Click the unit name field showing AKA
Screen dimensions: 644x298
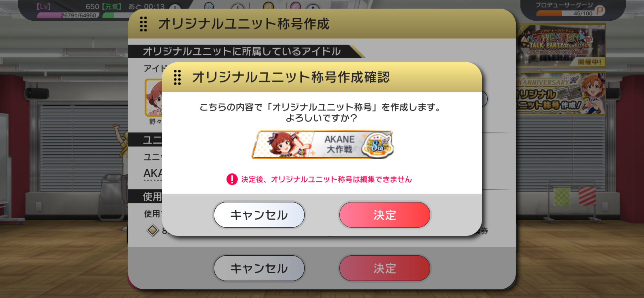153,174
